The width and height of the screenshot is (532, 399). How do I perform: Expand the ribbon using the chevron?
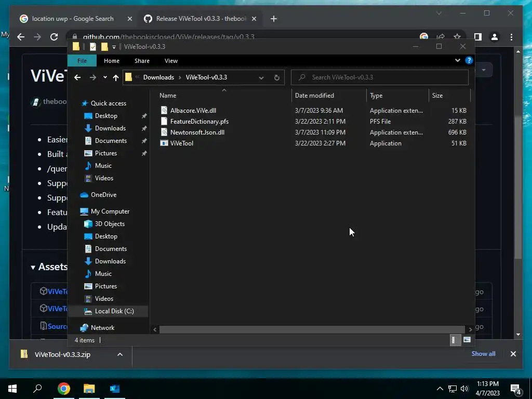click(x=457, y=60)
